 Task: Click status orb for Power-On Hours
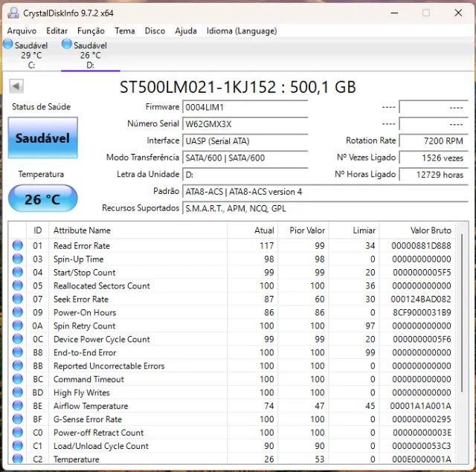pyautogui.click(x=18, y=312)
